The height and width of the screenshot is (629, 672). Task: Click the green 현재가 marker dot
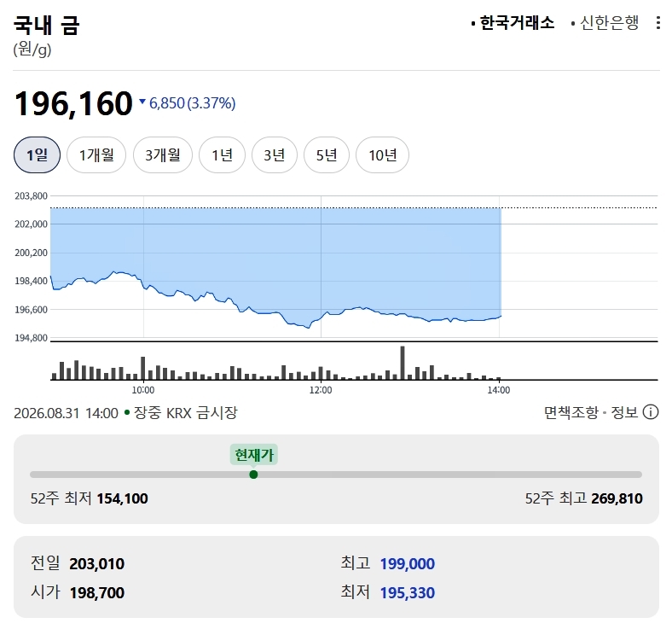(x=253, y=475)
